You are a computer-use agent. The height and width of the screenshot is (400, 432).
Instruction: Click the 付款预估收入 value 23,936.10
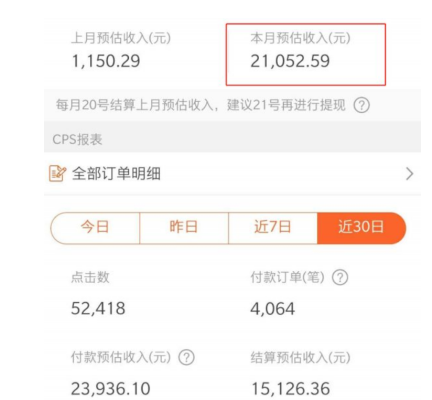[111, 389]
